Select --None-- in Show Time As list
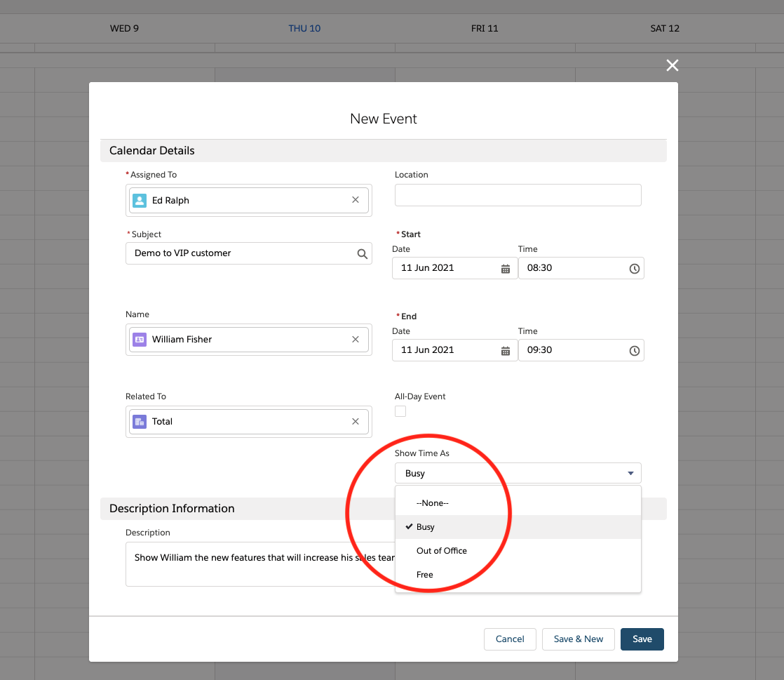 (518, 503)
